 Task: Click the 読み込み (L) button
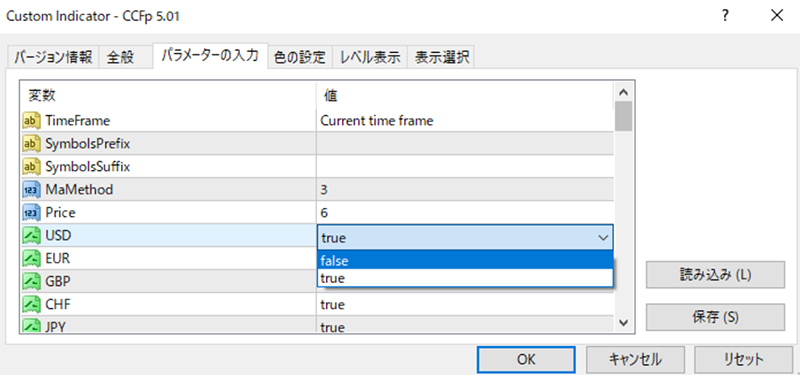715,274
